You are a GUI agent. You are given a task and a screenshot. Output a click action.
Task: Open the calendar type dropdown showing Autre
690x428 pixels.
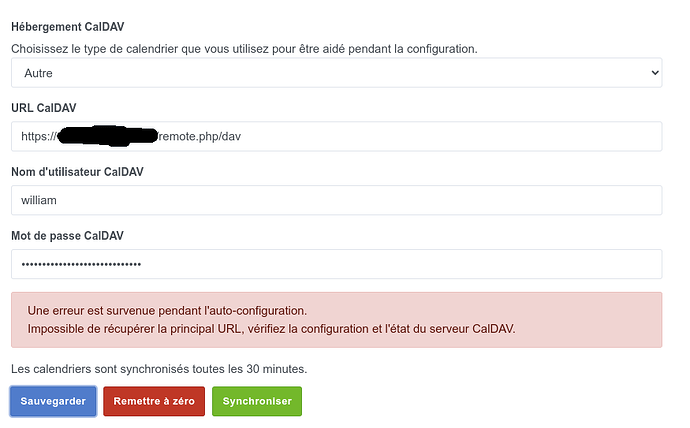[x=336, y=73]
